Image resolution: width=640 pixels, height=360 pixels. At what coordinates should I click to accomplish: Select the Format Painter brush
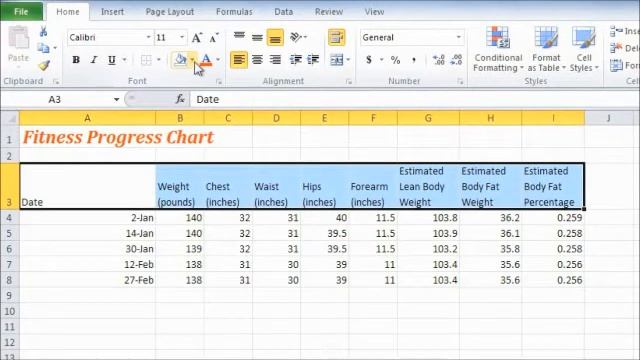coord(44,65)
